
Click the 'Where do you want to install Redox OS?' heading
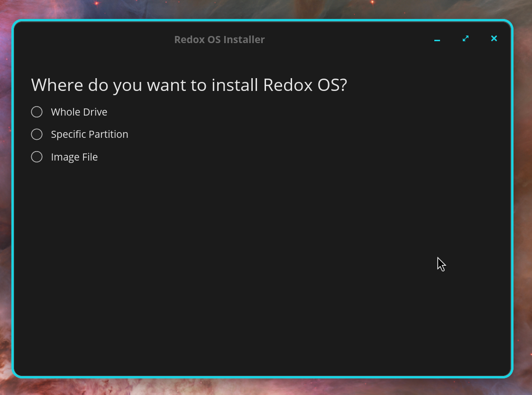coord(189,85)
